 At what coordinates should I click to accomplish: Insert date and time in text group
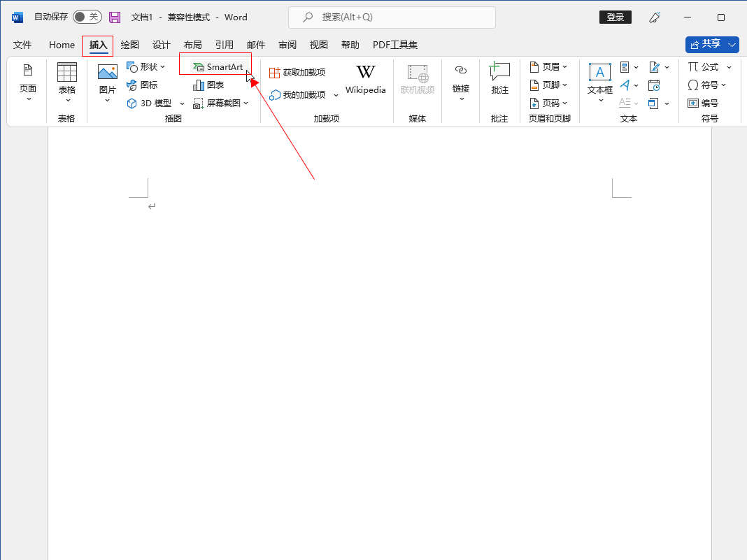coord(654,85)
